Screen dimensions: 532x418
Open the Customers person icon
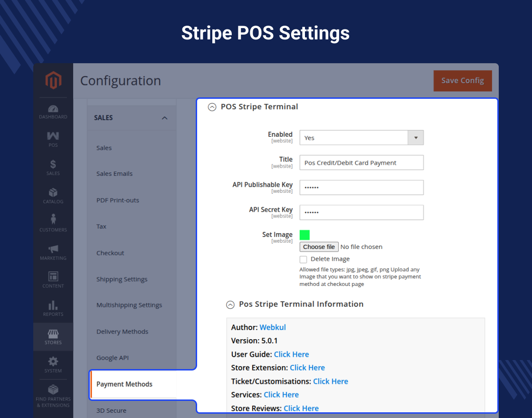53,219
